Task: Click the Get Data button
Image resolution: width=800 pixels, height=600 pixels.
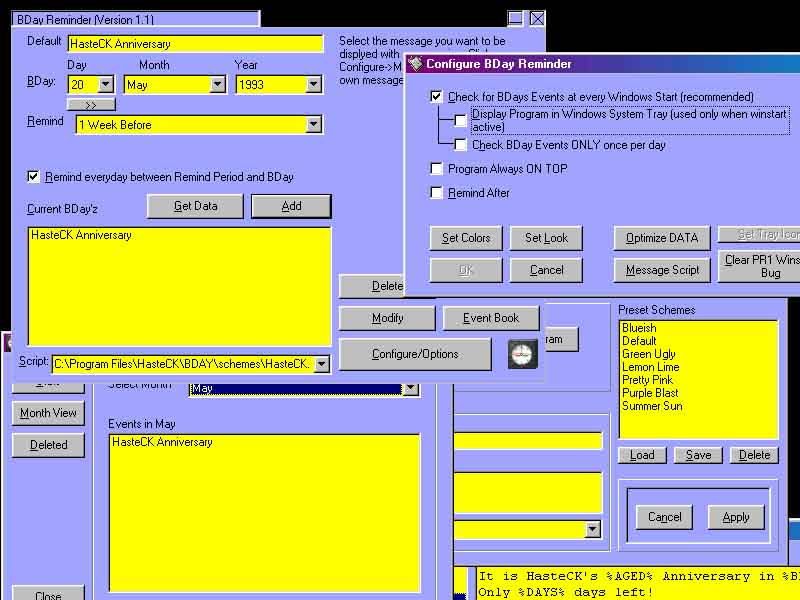Action: point(195,206)
